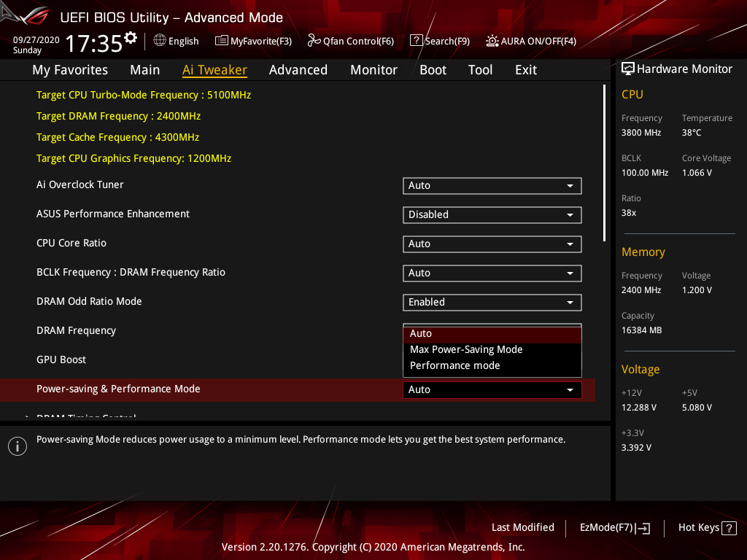This screenshot has height=560, width=747.
Task: Click the 3.392 V reading
Action: pos(636,447)
